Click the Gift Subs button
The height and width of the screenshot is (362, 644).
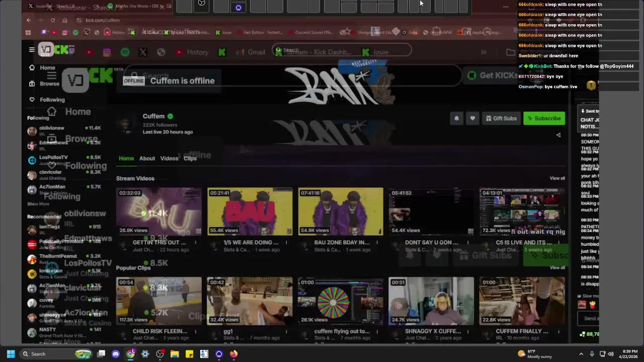[x=501, y=118]
